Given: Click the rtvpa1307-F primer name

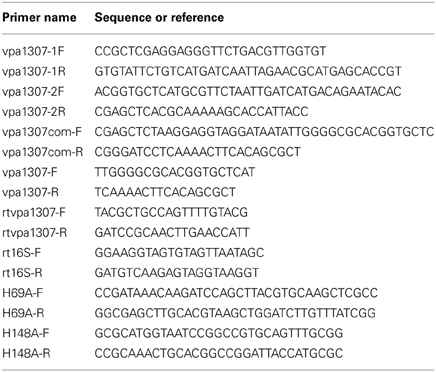Looking at the screenshot, I should [34, 213].
